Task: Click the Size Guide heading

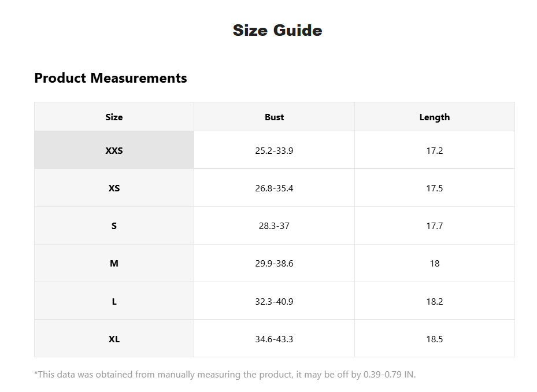Action: click(x=277, y=30)
